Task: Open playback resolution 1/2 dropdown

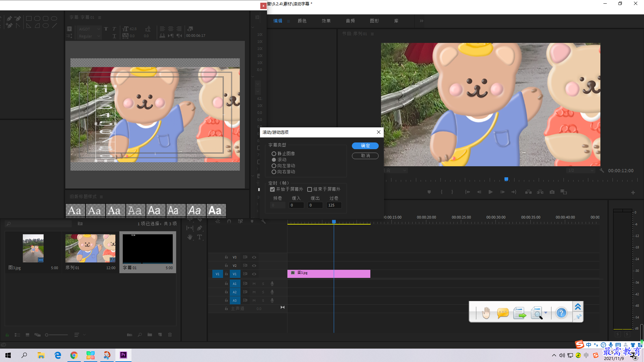Action: [581, 170]
